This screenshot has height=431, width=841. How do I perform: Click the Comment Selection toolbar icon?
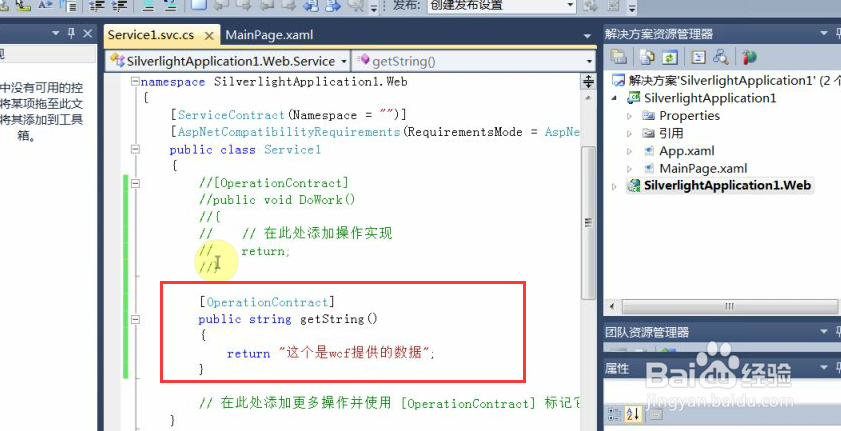tap(149, 6)
